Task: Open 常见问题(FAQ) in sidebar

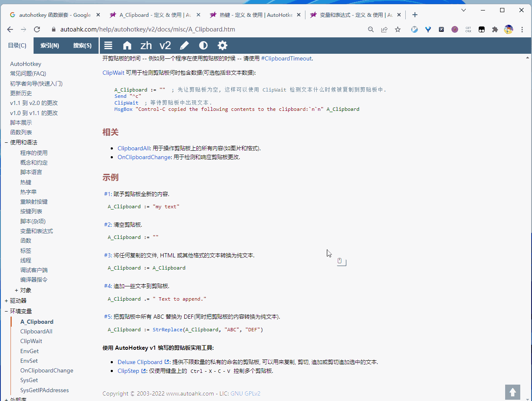Action: point(28,73)
